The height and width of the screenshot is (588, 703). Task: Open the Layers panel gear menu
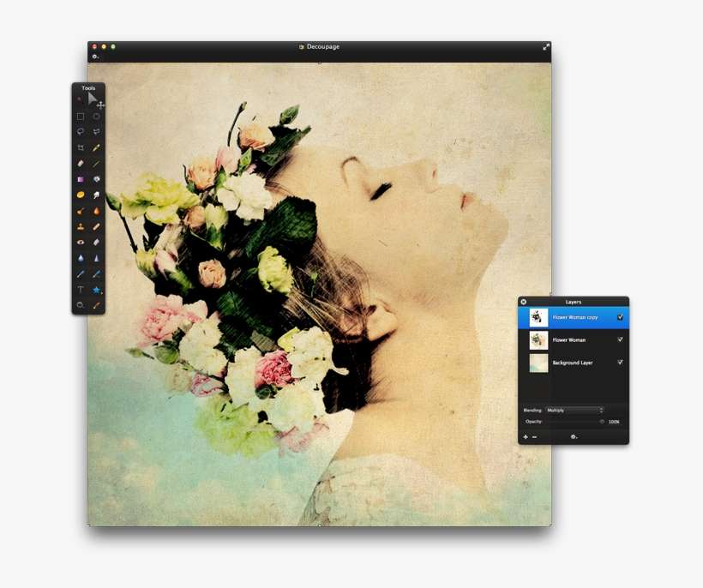click(574, 437)
